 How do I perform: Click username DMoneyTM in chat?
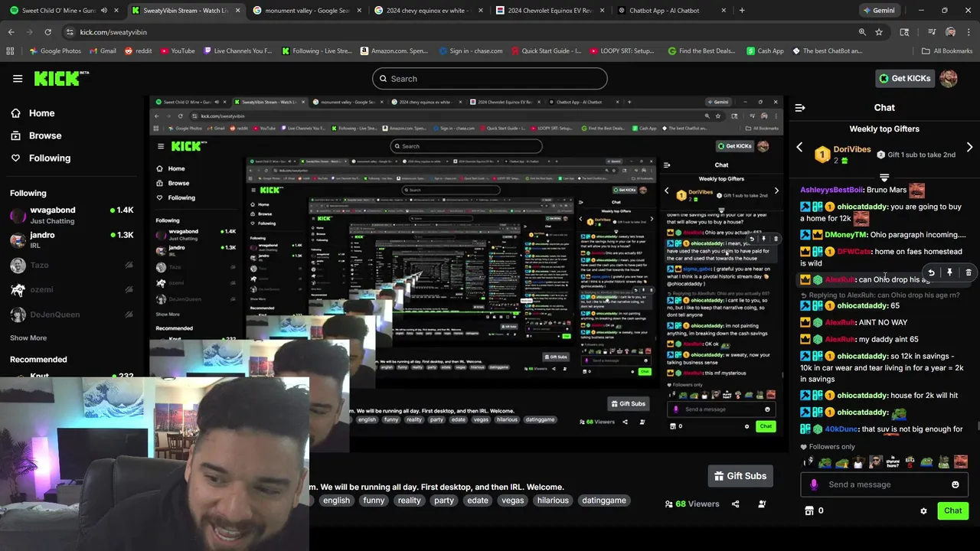846,235
